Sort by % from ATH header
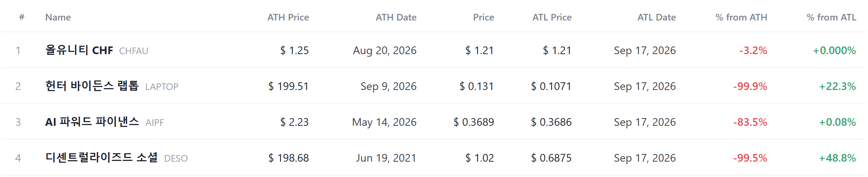868x177 pixels. coord(741,17)
